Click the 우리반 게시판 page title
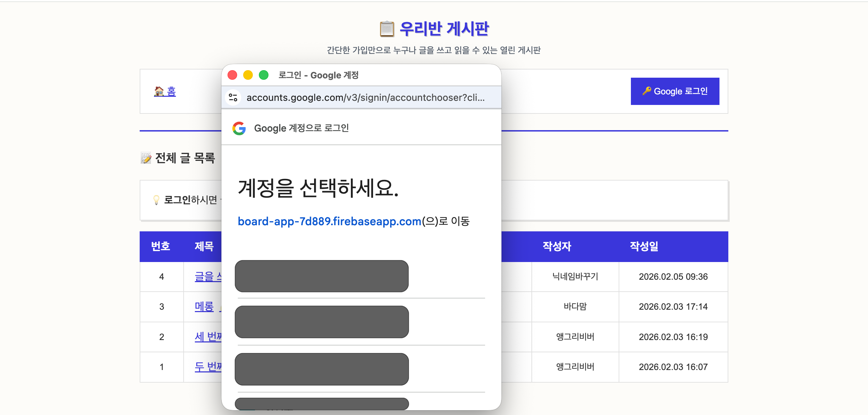 [x=444, y=29]
